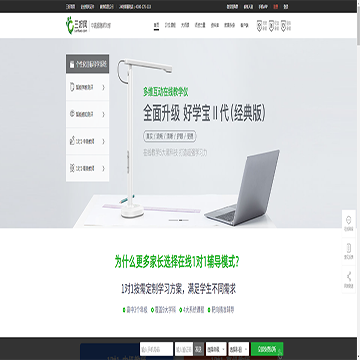Viewport: 360px width, 360px height.
Task: Click the first link in the top black bar
Action: click(70, 7)
